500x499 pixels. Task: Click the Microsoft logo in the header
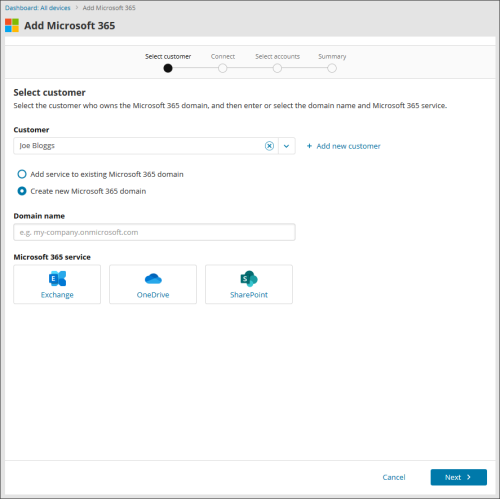(x=12, y=25)
